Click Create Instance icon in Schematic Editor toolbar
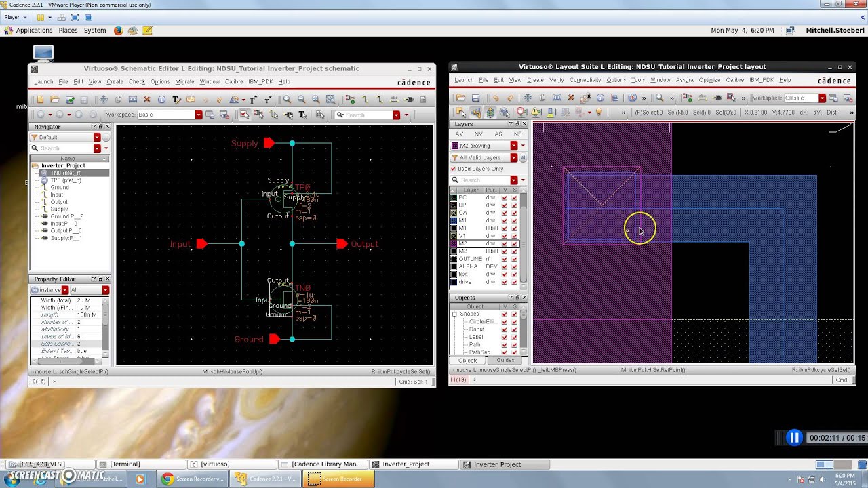Screen dimensions: 868x488 [x=350, y=100]
